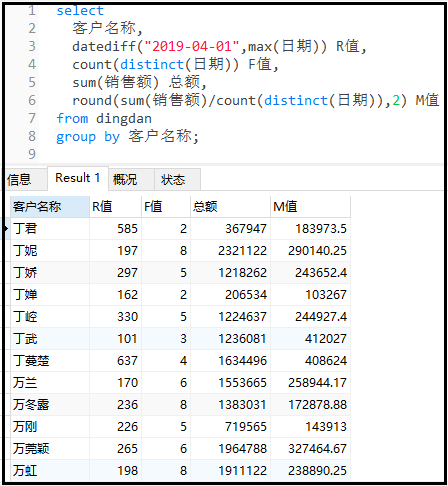This screenshot has width=448, height=486.
Task: Select the 万冬露 customer cell
Action: tap(50, 405)
